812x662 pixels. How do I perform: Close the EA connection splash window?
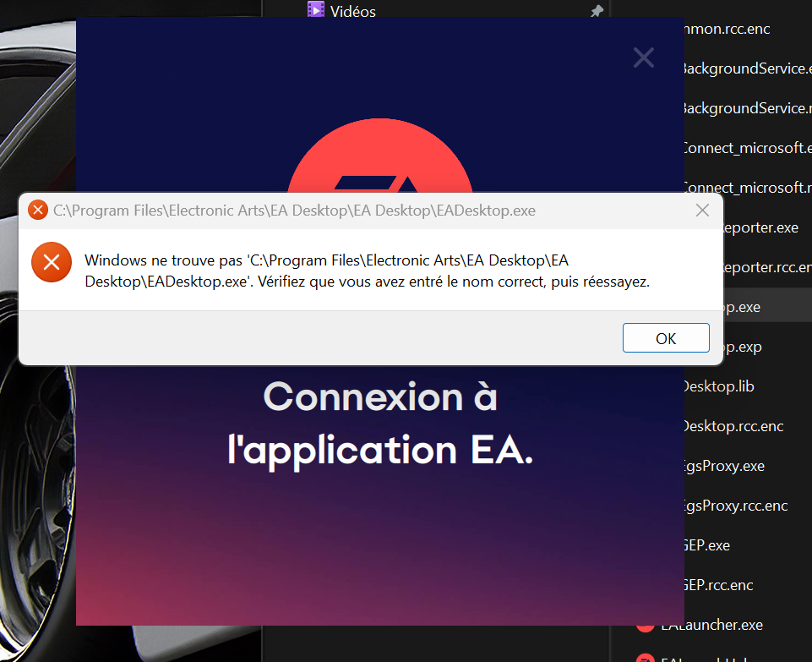click(x=643, y=57)
